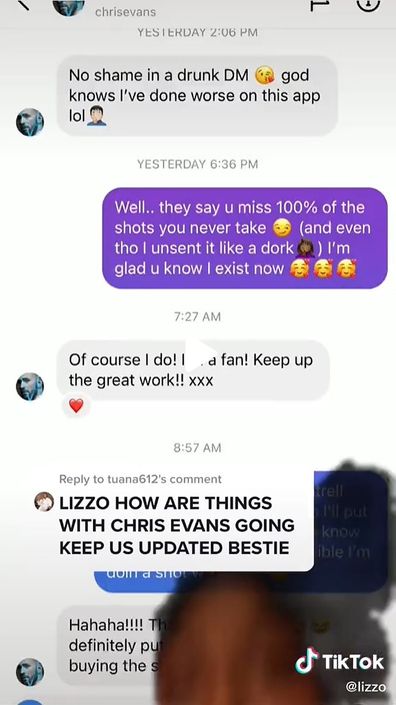This screenshot has width=396, height=705.
Task: Open avatar beside 'Hahaha!!!!' message
Action: pos(30,672)
